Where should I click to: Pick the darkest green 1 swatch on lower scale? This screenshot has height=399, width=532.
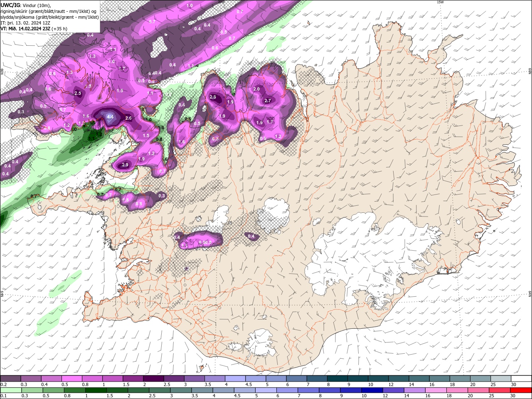tap(96, 390)
